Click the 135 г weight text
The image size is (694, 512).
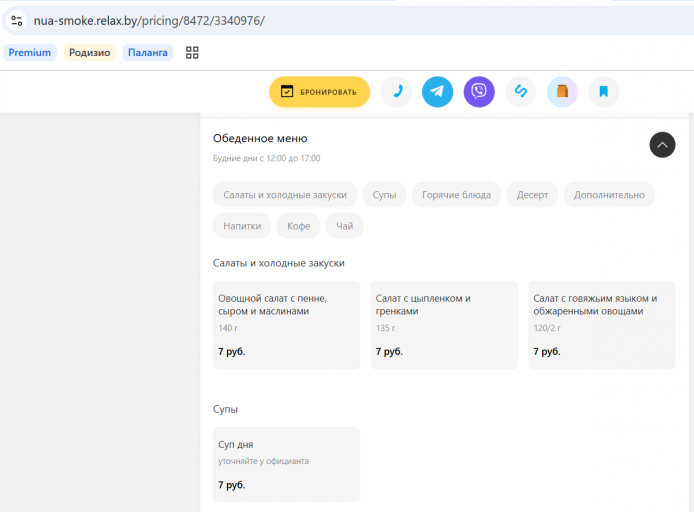pyautogui.click(x=385, y=328)
